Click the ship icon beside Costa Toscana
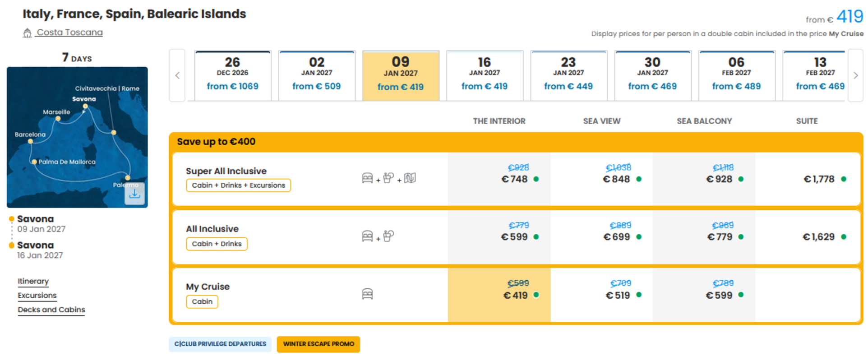Viewport: 868px width, 361px height. [x=28, y=32]
